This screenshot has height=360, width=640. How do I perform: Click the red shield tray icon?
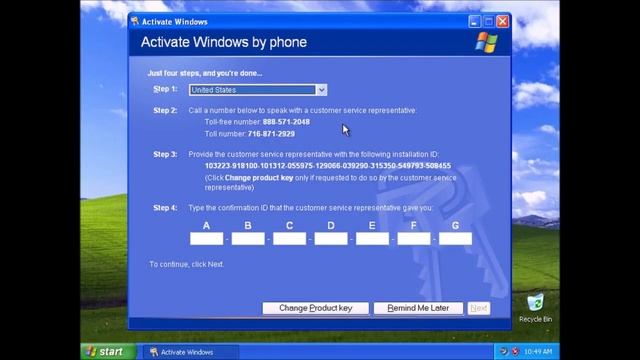[x=516, y=351]
